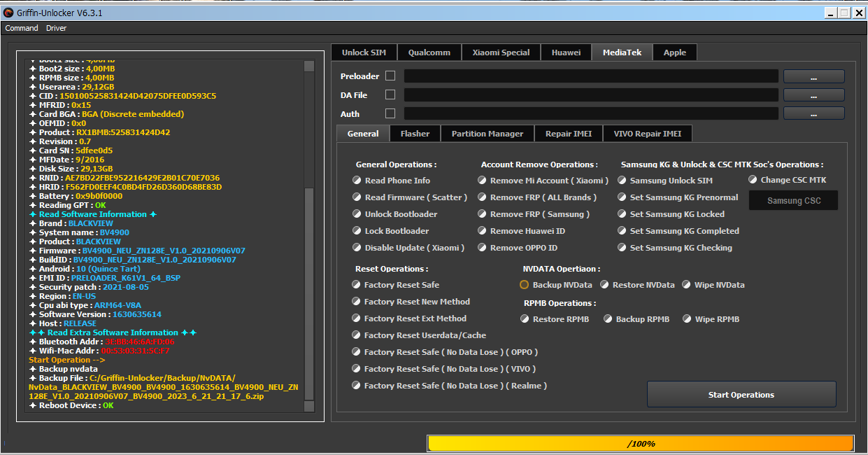Select the Lock Bootloader option
The image size is (868, 455).
391,231
